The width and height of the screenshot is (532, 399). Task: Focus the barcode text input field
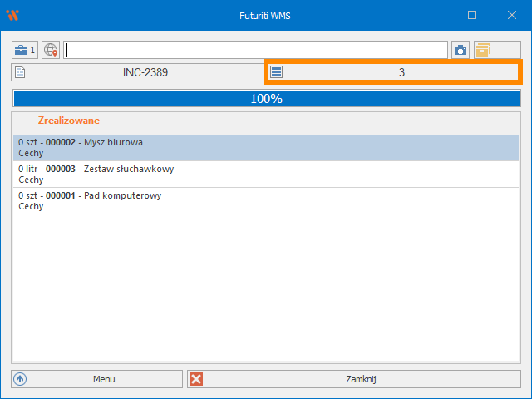coord(256,50)
